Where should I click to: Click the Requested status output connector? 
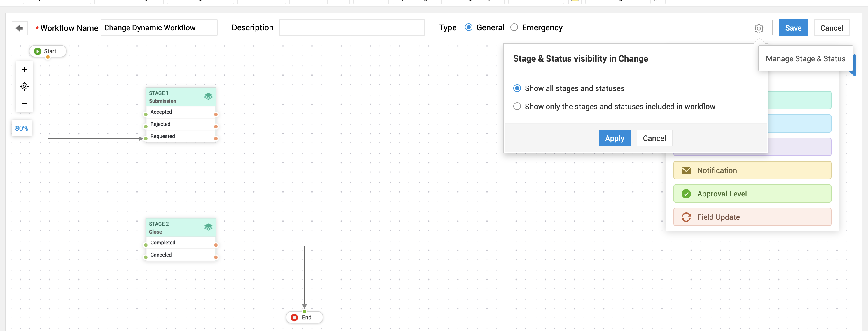216,139
